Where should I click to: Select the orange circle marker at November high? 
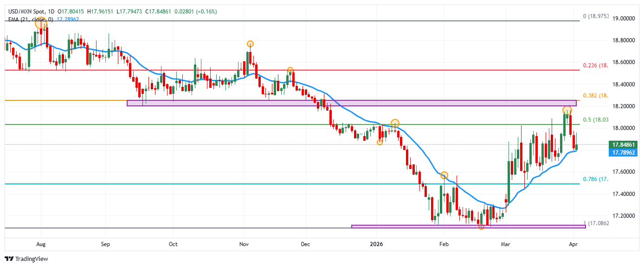pyautogui.click(x=250, y=44)
